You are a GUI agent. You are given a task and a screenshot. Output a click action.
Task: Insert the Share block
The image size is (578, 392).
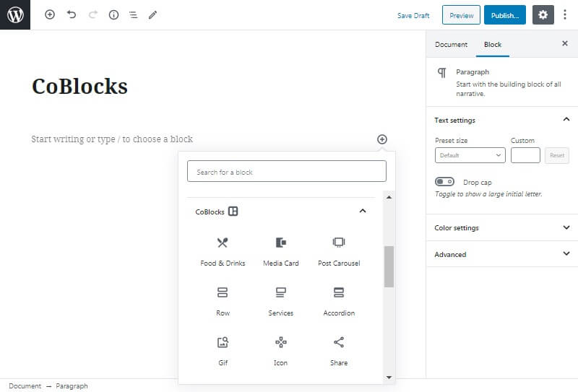point(339,351)
